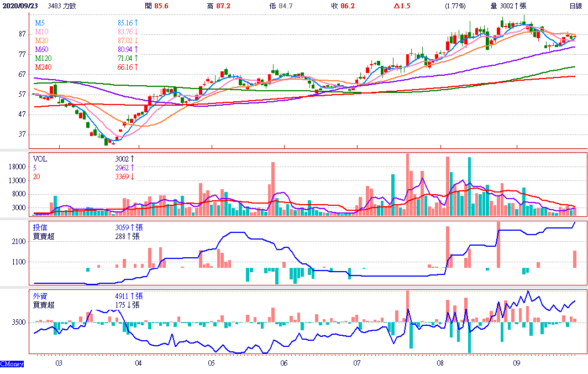The width and height of the screenshot is (588, 374).
Task: Click the 2020/09/23 date header
Action: (21, 6)
